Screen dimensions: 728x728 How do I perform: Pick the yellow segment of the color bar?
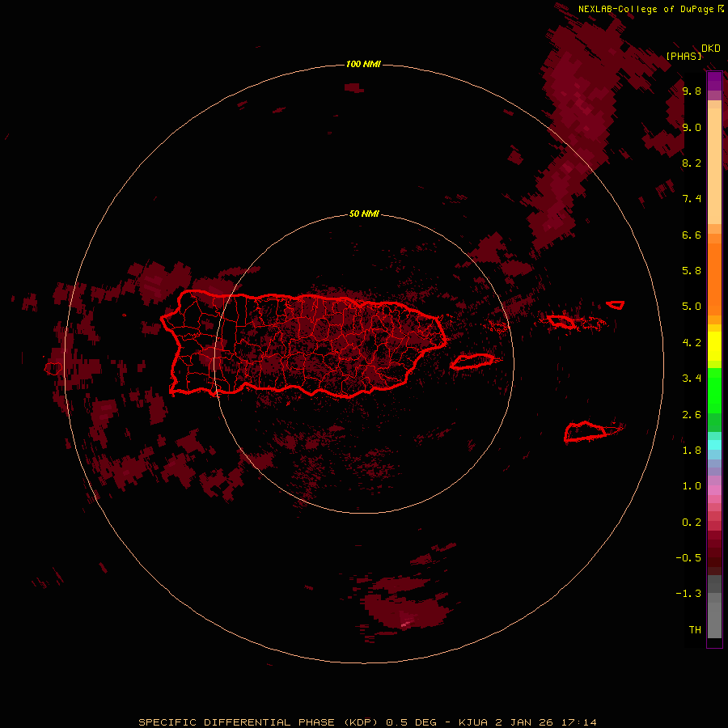point(714,346)
